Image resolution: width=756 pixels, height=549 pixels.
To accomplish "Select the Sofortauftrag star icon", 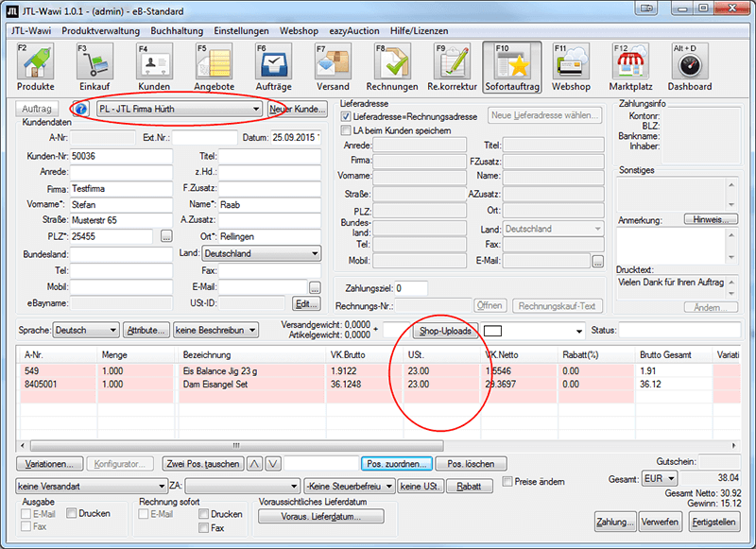I will click(512, 66).
